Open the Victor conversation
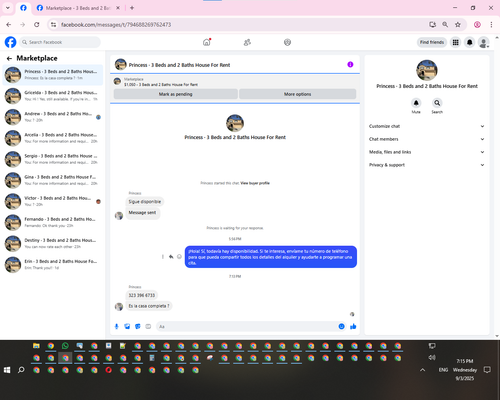Viewport: 500px width, 400px height. click(x=53, y=201)
